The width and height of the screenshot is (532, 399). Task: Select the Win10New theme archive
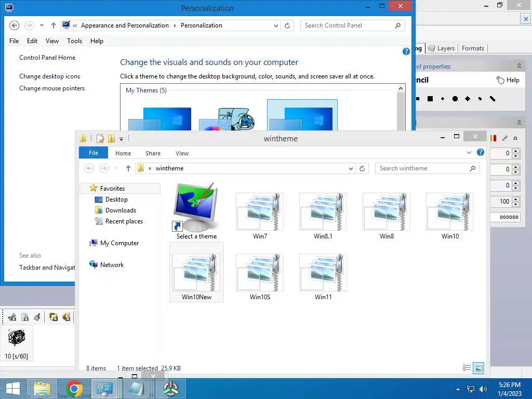click(196, 272)
